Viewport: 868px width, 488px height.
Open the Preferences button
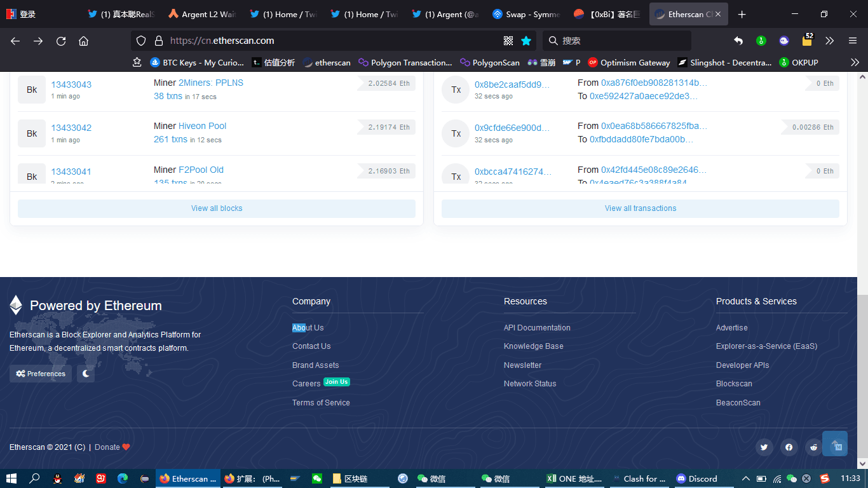[41, 374]
